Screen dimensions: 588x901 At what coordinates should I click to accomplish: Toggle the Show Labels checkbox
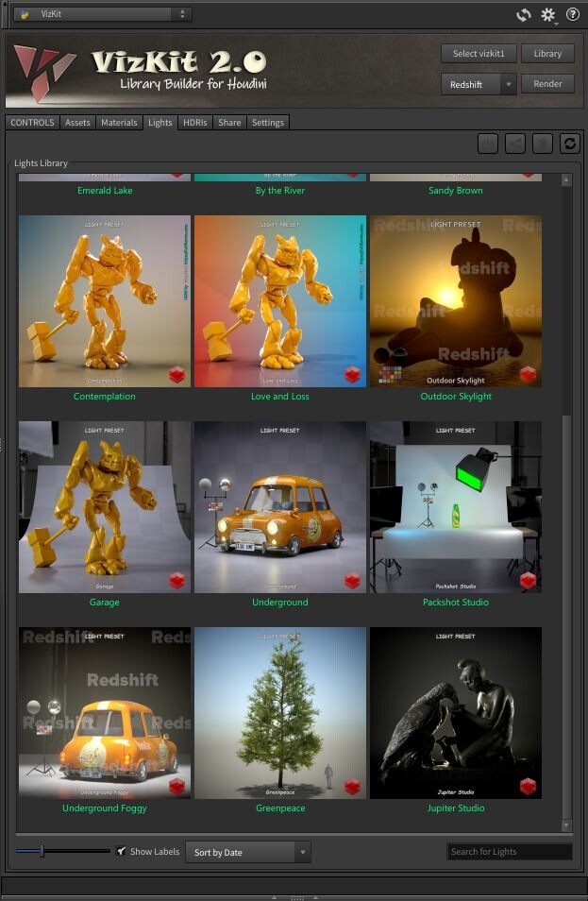tap(121, 851)
